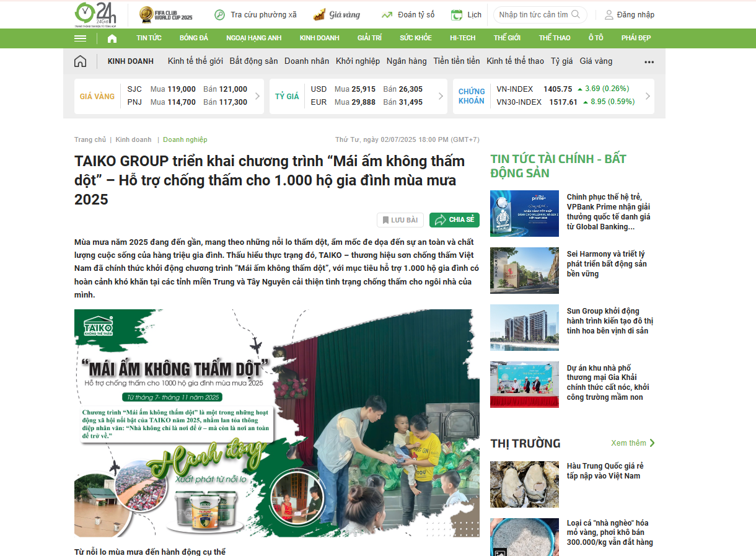Click the Đăng nhập user icon
The height and width of the screenshot is (556, 756).
[609, 15]
